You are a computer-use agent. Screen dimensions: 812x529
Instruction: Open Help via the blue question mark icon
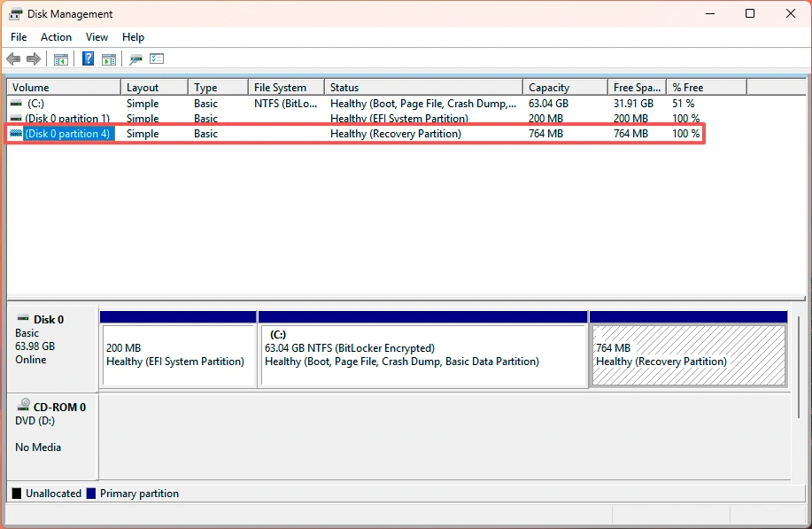(x=88, y=59)
